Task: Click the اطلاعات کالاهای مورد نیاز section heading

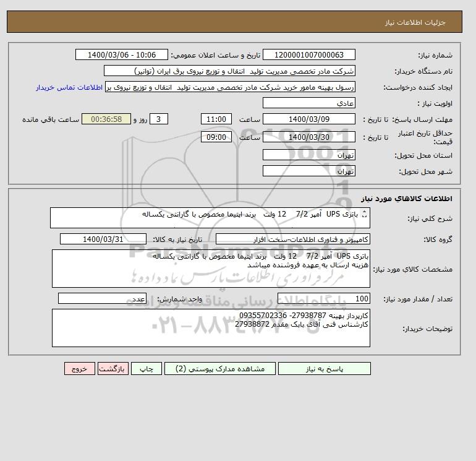Action: (407, 199)
